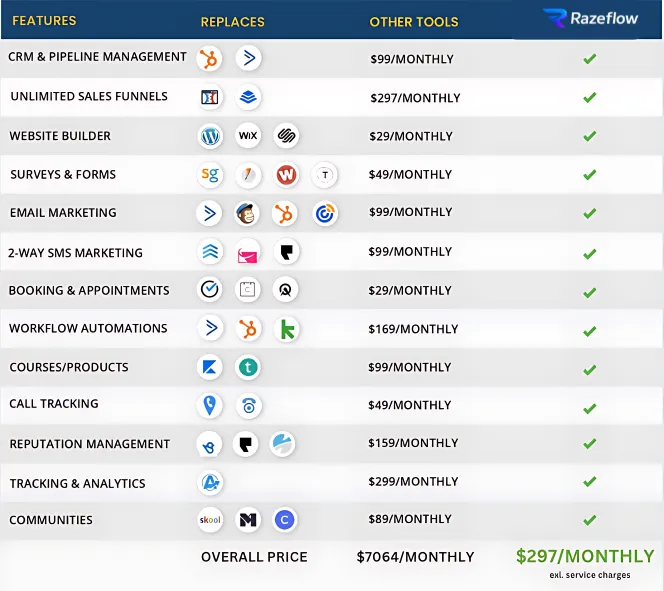Click the SurveyGizmo 'sg' icon
This screenshot has width=664, height=591.
(210, 174)
